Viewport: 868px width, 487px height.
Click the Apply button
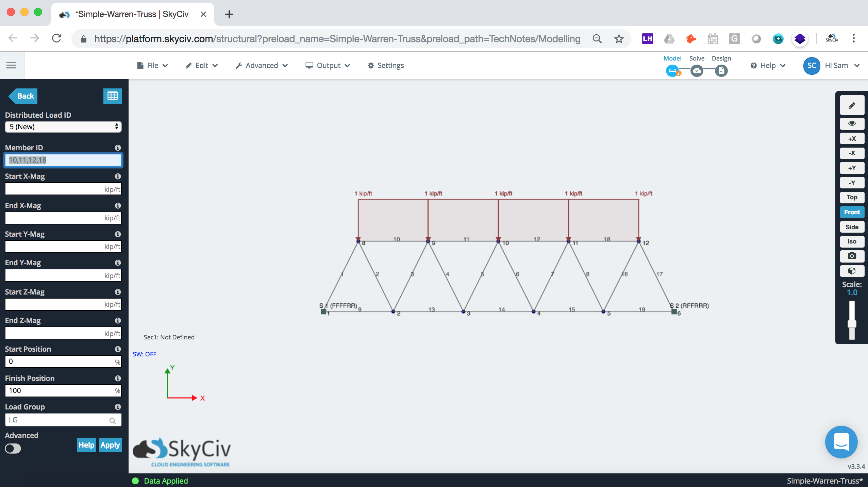[109, 445]
